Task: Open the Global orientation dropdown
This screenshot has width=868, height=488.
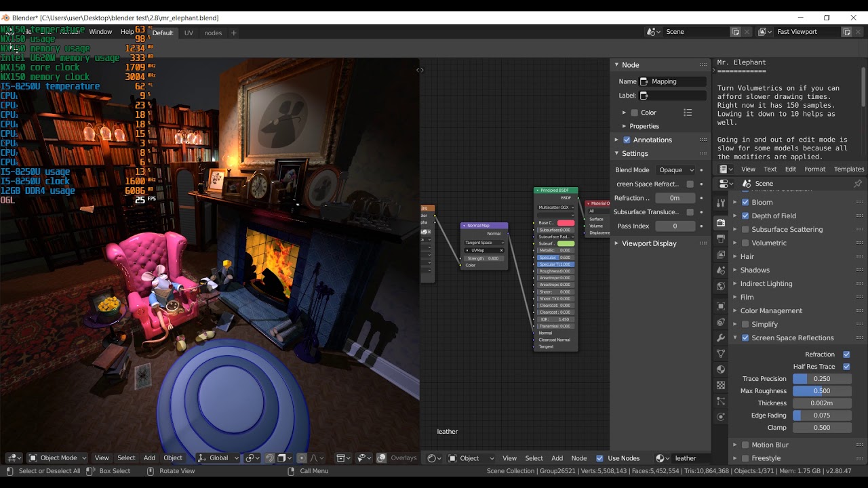Action: (218, 458)
